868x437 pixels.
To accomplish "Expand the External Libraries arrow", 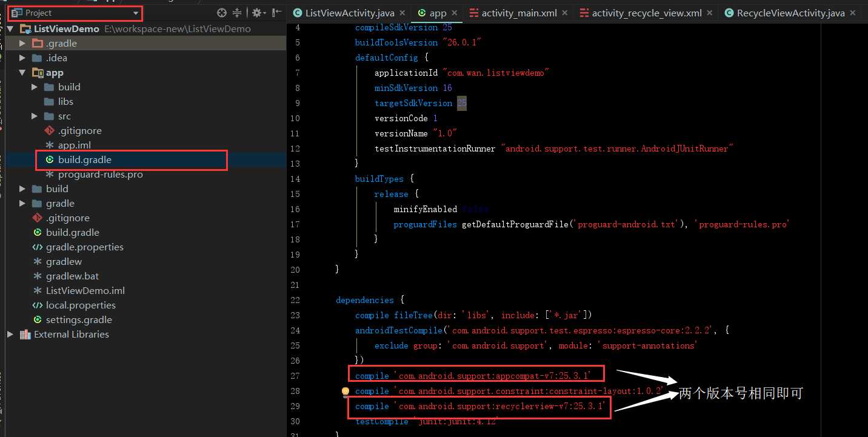I will [x=10, y=335].
